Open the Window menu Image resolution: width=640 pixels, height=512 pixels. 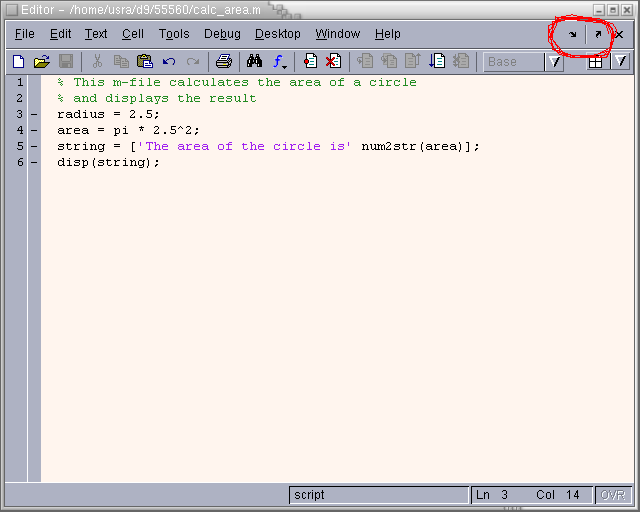point(338,34)
